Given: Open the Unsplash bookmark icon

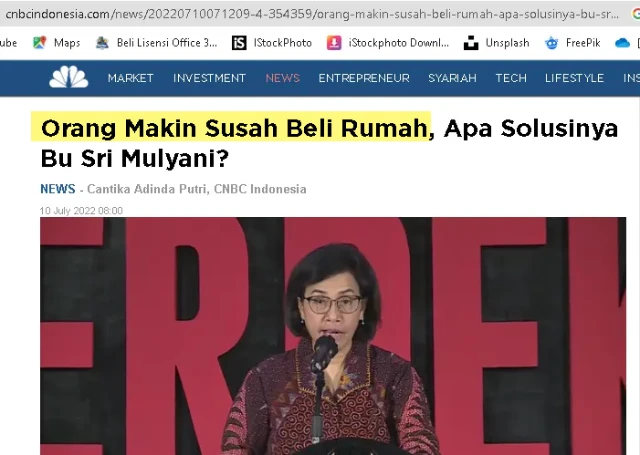Looking at the screenshot, I should click(x=471, y=42).
